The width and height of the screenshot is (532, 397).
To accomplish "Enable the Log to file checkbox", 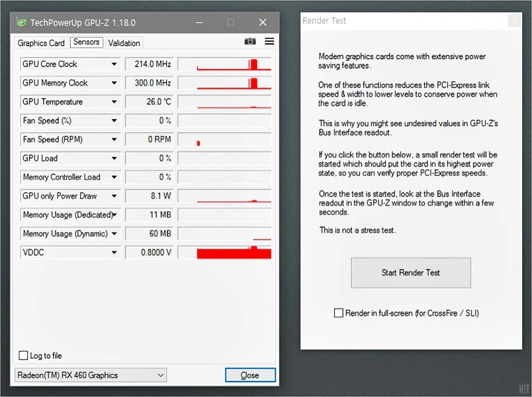I will pyautogui.click(x=23, y=355).
